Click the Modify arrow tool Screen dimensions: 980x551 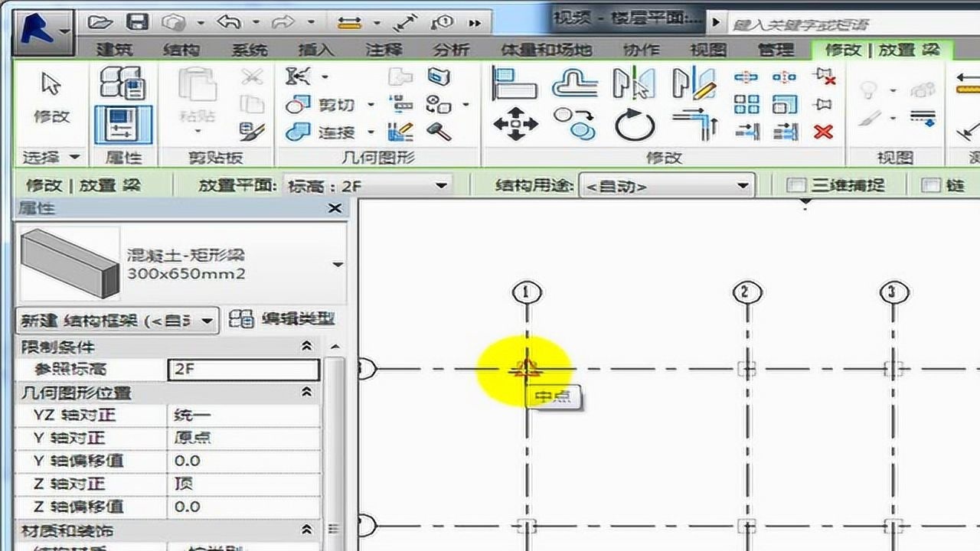tap(51, 96)
